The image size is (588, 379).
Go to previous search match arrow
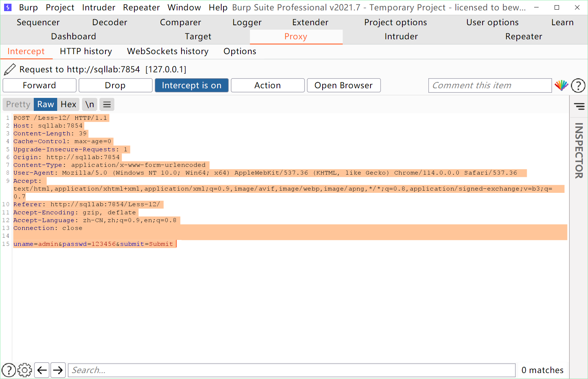pyautogui.click(x=42, y=370)
